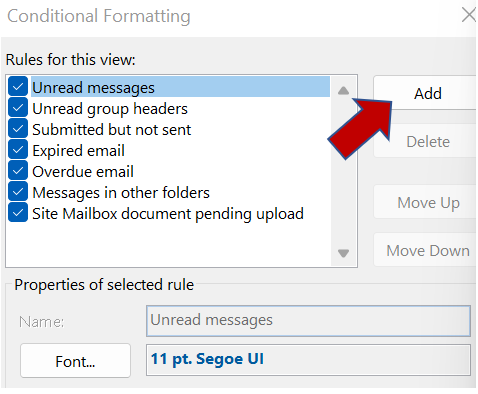Toggle Site Mailbox document pending upload checkbox
This screenshot has height=394, width=478.
coord(18,213)
